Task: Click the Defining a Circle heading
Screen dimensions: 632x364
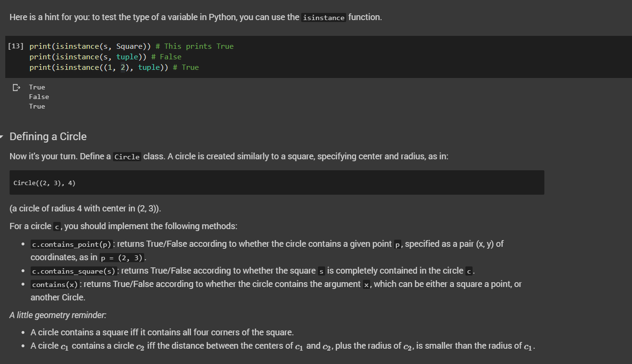Action: (48, 137)
